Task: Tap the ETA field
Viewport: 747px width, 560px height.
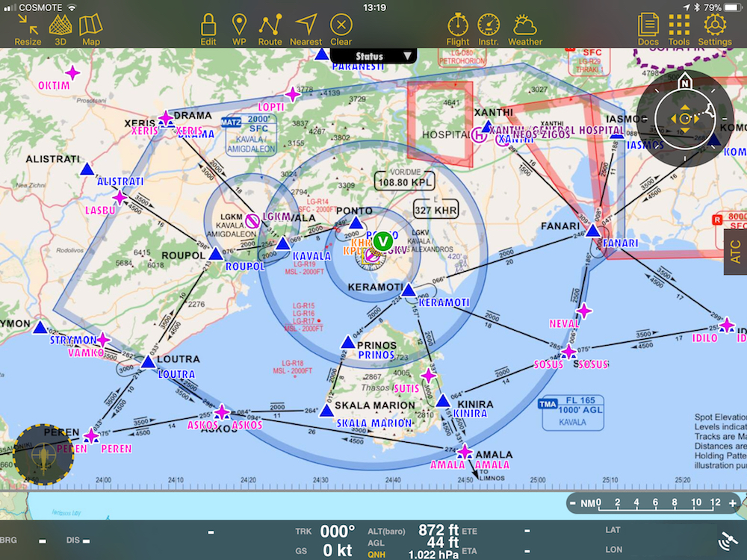Action: 497,551
